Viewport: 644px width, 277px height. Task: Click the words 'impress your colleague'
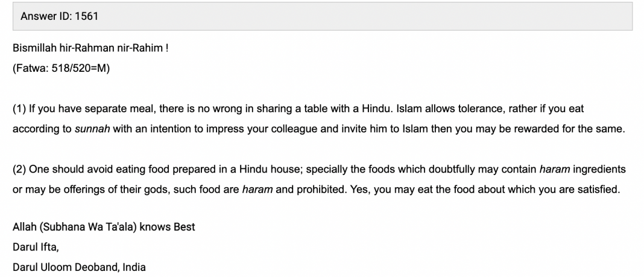click(x=248, y=129)
